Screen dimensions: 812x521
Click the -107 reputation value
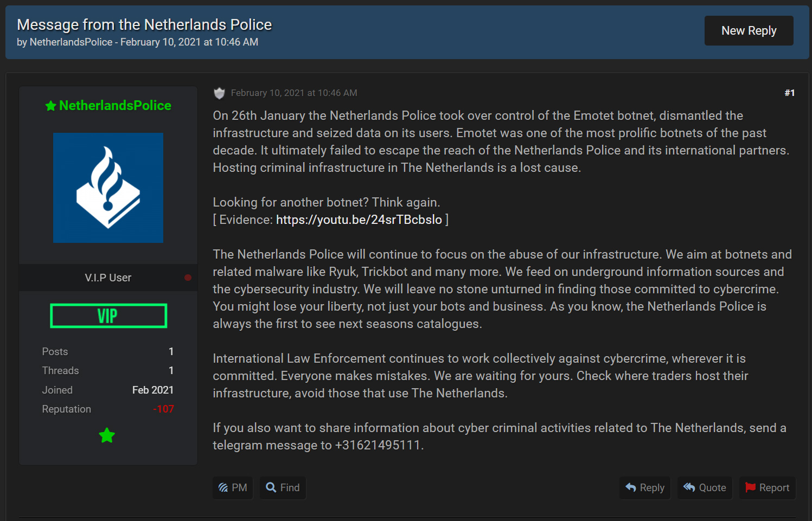click(x=163, y=409)
